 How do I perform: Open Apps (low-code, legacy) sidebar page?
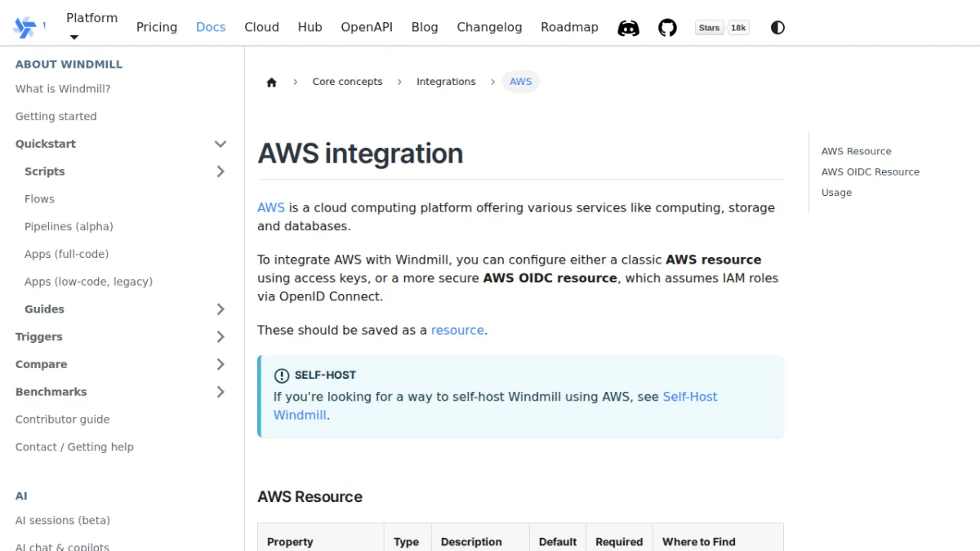pyautogui.click(x=88, y=282)
